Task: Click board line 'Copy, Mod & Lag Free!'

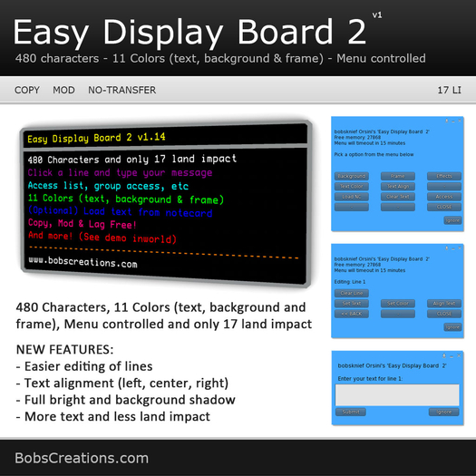Action: coord(83,224)
